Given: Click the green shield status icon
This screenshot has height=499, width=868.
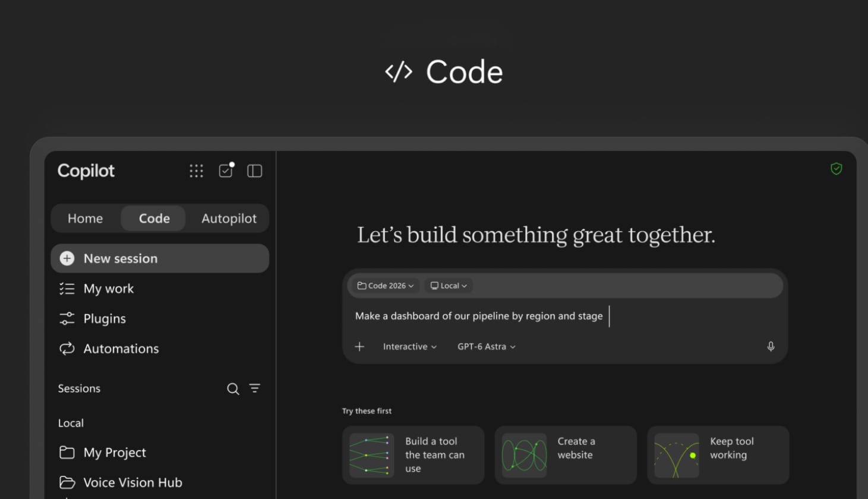Looking at the screenshot, I should coord(836,169).
